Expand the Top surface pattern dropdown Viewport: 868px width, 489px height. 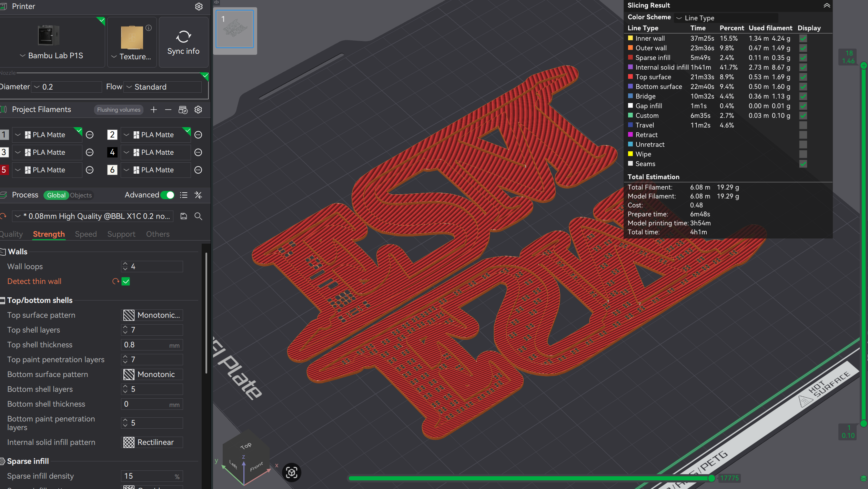click(x=152, y=315)
